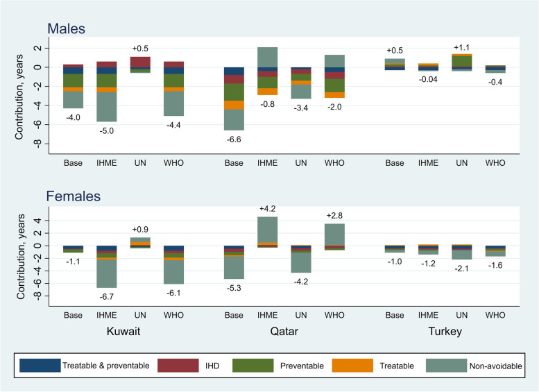Click the -3.4 value label

tap(301, 107)
